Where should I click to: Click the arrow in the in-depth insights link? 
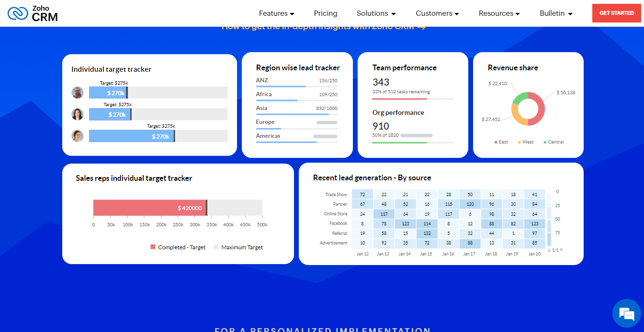[421, 27]
